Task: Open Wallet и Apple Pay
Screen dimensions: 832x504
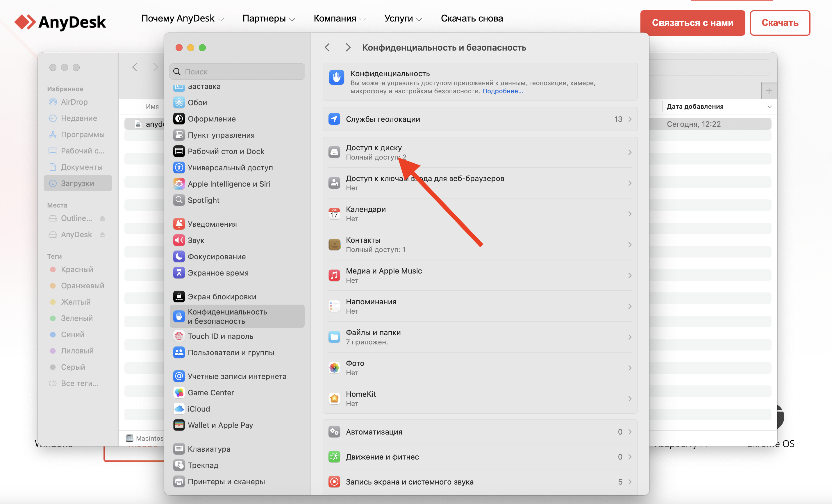Action: (x=238, y=425)
